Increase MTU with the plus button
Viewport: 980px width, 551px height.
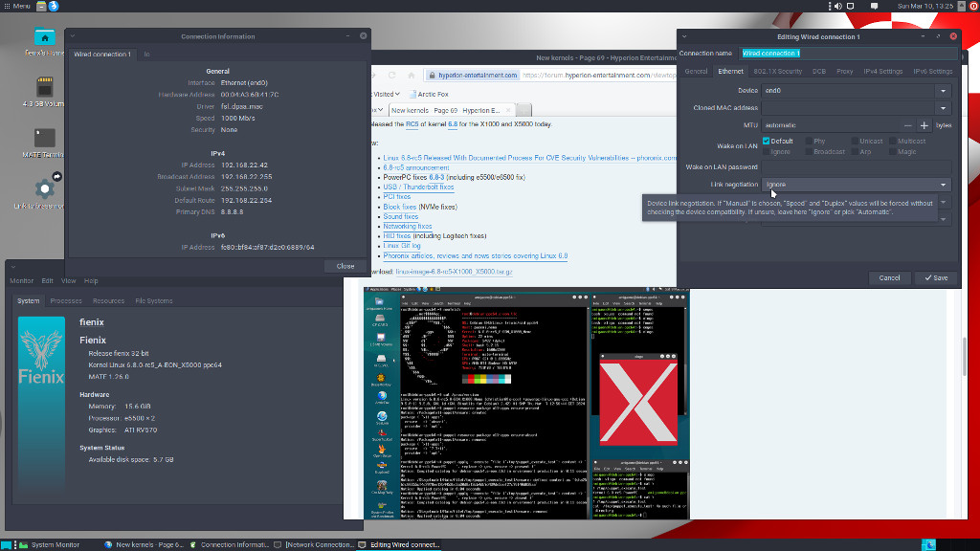924,125
